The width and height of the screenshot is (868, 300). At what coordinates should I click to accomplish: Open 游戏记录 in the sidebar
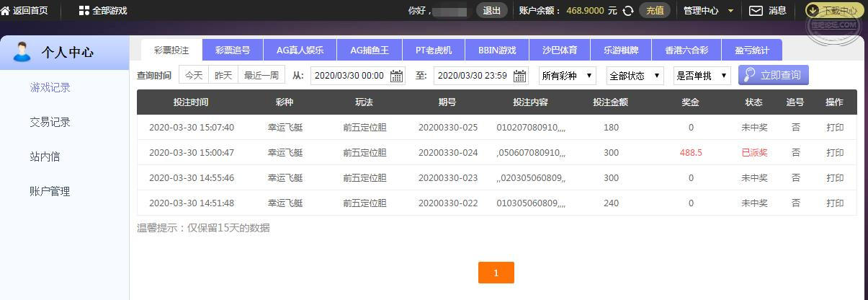tap(50, 88)
